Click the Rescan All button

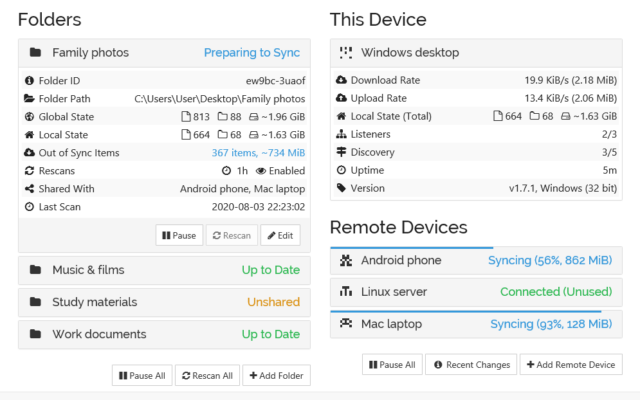tap(207, 376)
